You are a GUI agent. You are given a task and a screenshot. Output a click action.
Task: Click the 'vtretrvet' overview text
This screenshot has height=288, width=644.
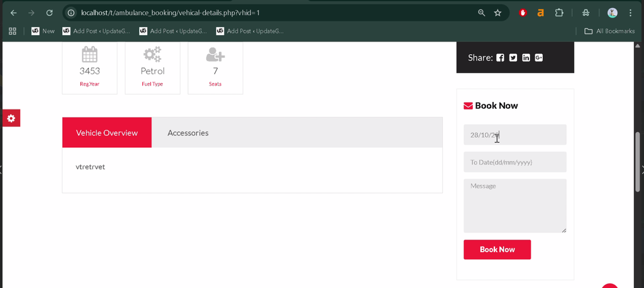coord(91,167)
